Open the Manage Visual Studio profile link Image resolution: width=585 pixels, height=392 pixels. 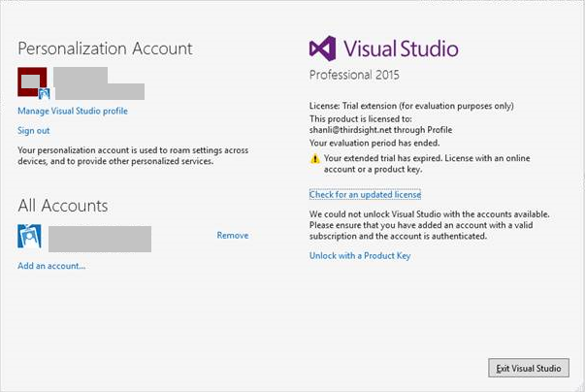73,112
